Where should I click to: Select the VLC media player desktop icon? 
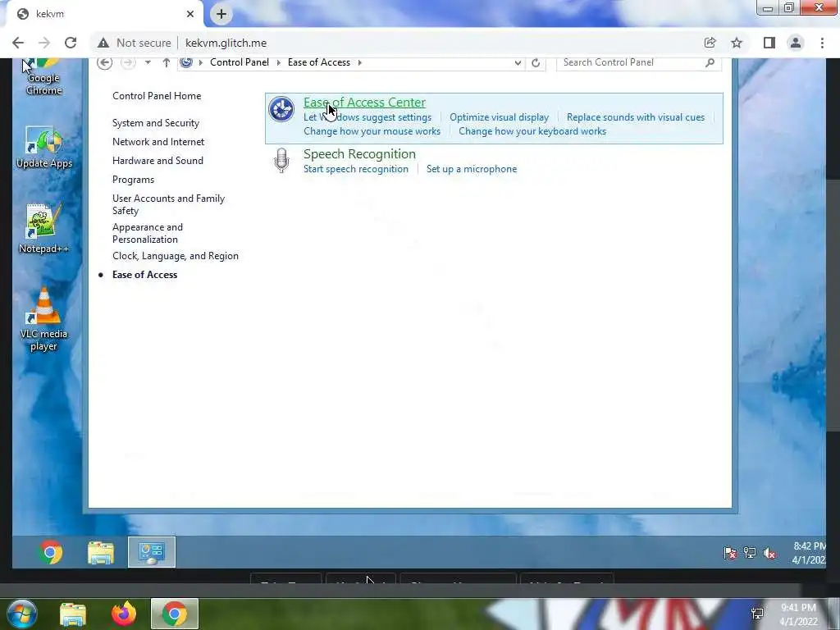[x=44, y=319]
